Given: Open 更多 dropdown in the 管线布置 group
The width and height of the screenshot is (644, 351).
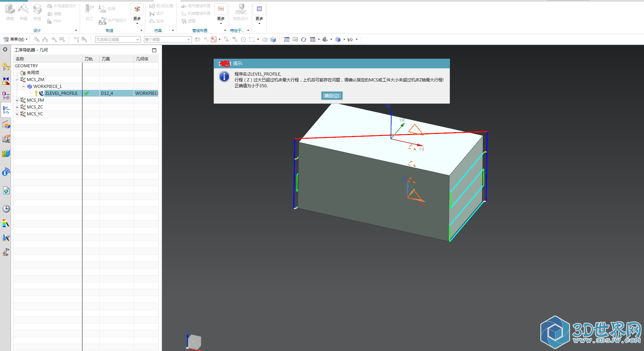Looking at the screenshot, I should [x=221, y=14].
